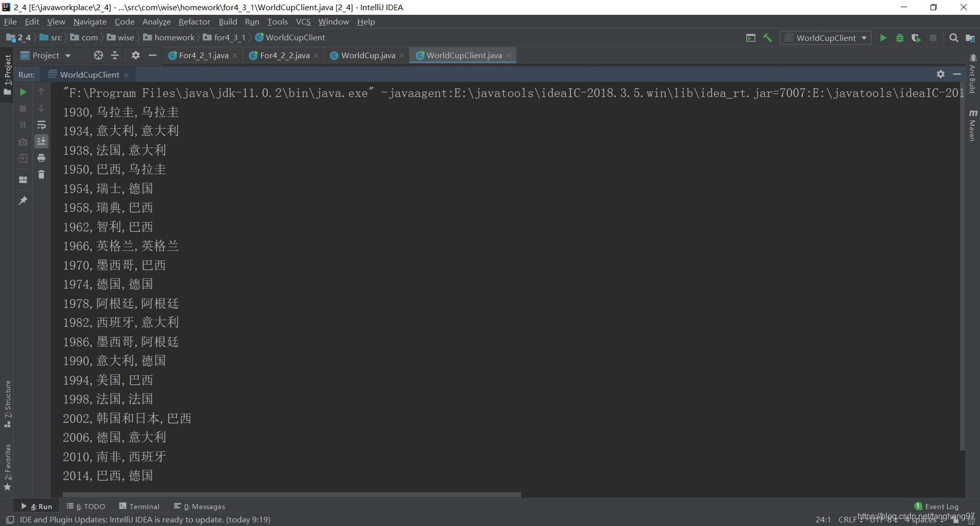This screenshot has width=980, height=526.
Task: Open Project Structure icon
Action: tap(970, 38)
